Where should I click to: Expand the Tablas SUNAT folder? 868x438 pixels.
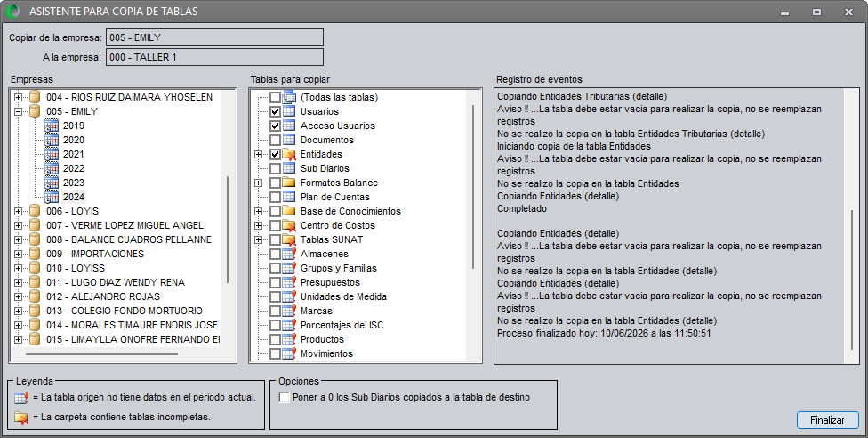tap(258, 240)
